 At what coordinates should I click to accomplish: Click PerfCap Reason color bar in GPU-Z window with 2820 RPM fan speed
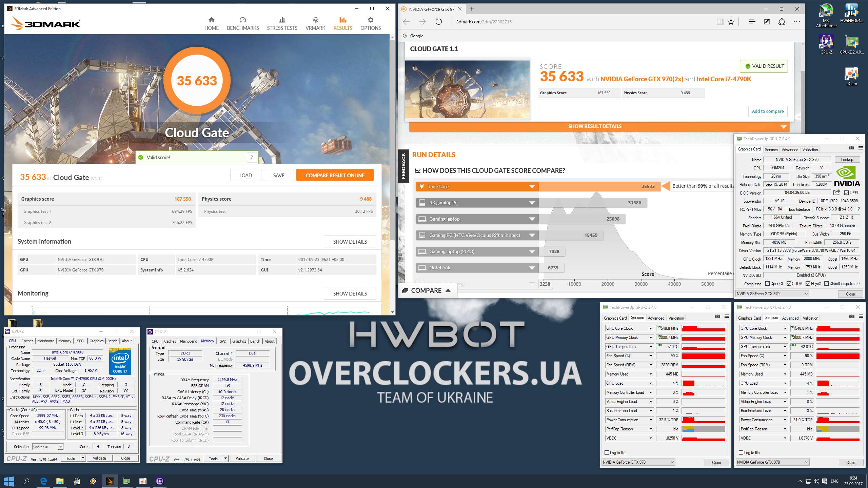pyautogui.click(x=703, y=429)
